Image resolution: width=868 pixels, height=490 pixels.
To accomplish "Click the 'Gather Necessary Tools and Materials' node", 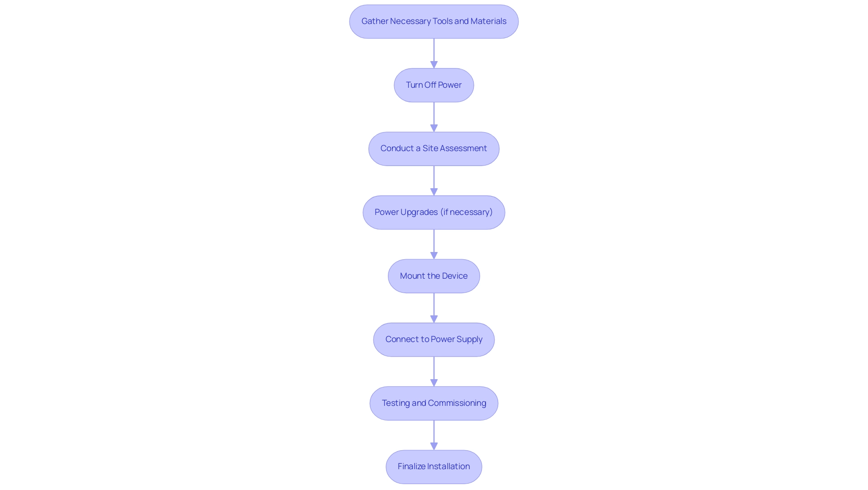I will click(434, 21).
